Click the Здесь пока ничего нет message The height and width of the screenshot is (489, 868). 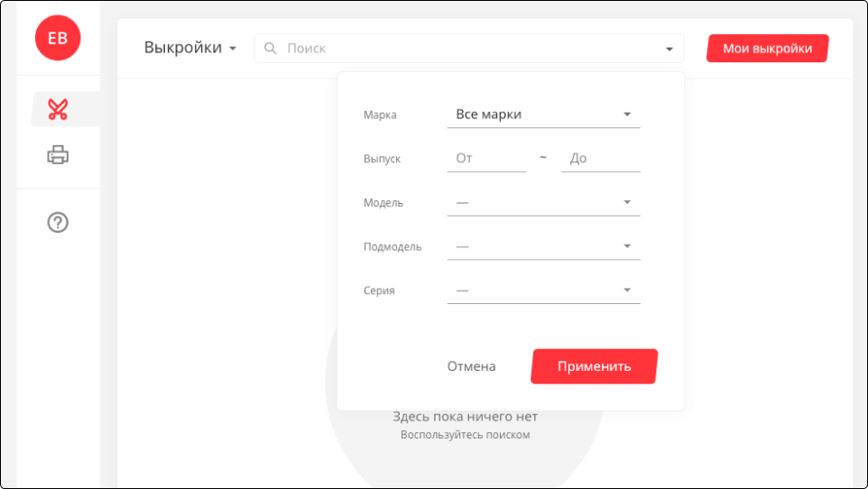pos(465,417)
